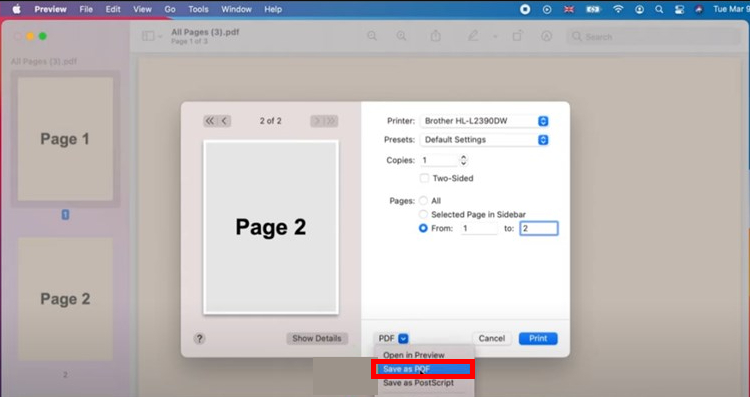Screen dimensions: 750x397
Task: Check the battery status icon
Action: [593, 9]
